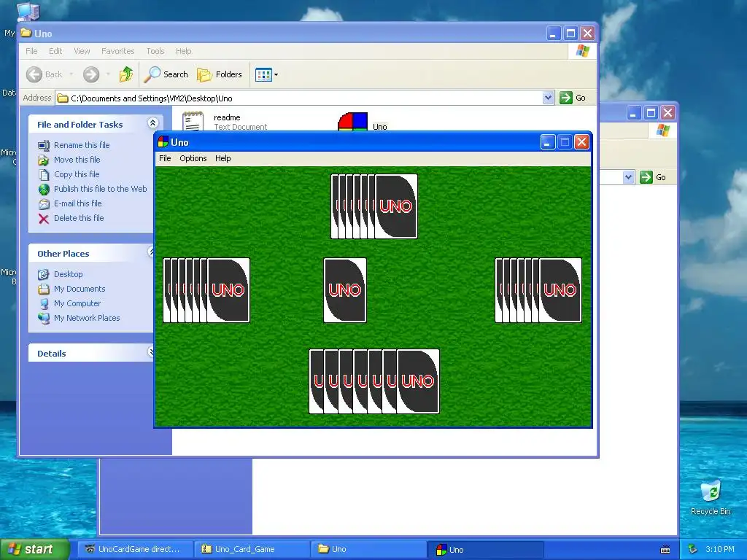Select the readme text document icon
The height and width of the screenshot is (560, 747).
(193, 121)
